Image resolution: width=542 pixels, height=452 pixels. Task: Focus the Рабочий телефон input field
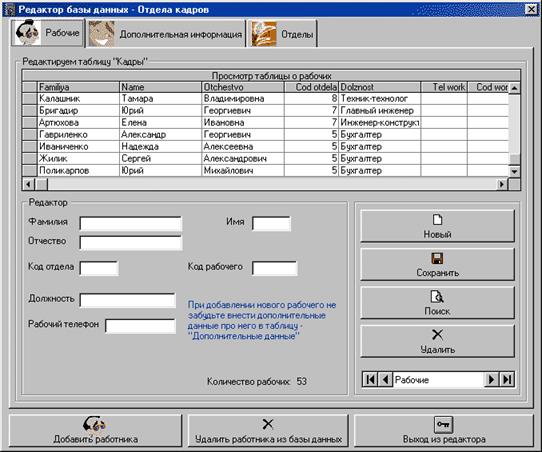140,326
